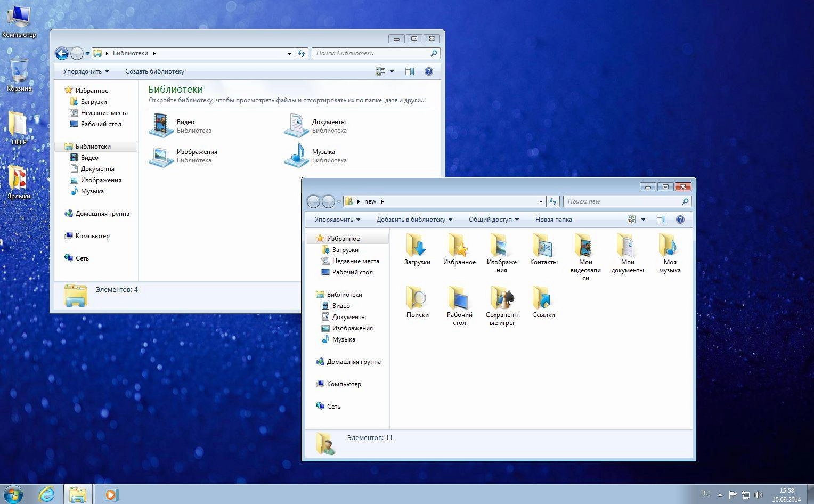
Task: Open view options dropdown in Библиотеки window
Action: (392, 71)
